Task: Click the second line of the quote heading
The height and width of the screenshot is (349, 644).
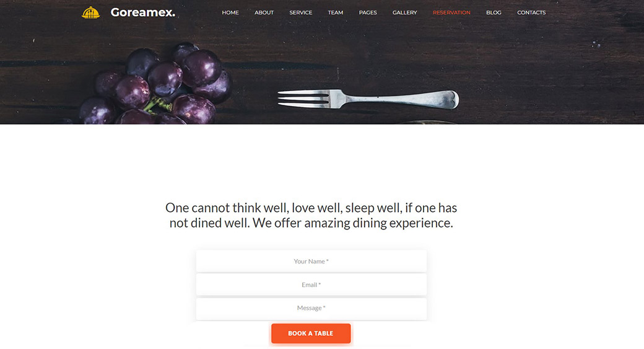Action: [x=311, y=223]
